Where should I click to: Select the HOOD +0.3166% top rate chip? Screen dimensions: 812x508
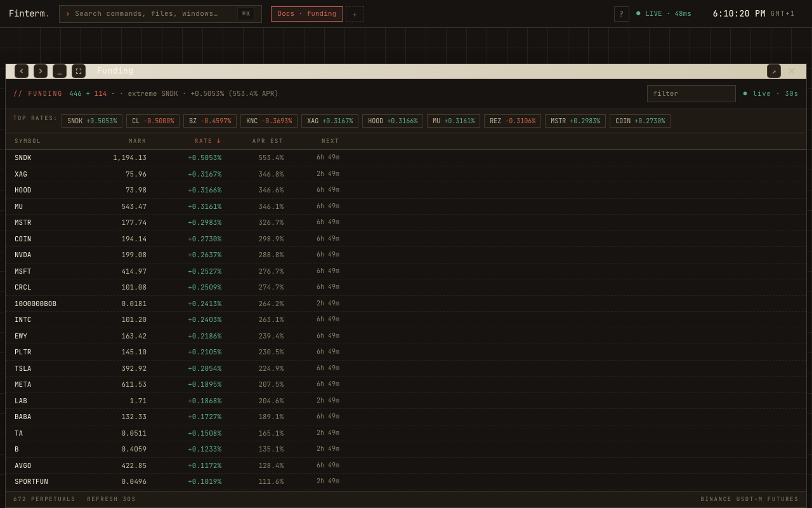coord(393,121)
